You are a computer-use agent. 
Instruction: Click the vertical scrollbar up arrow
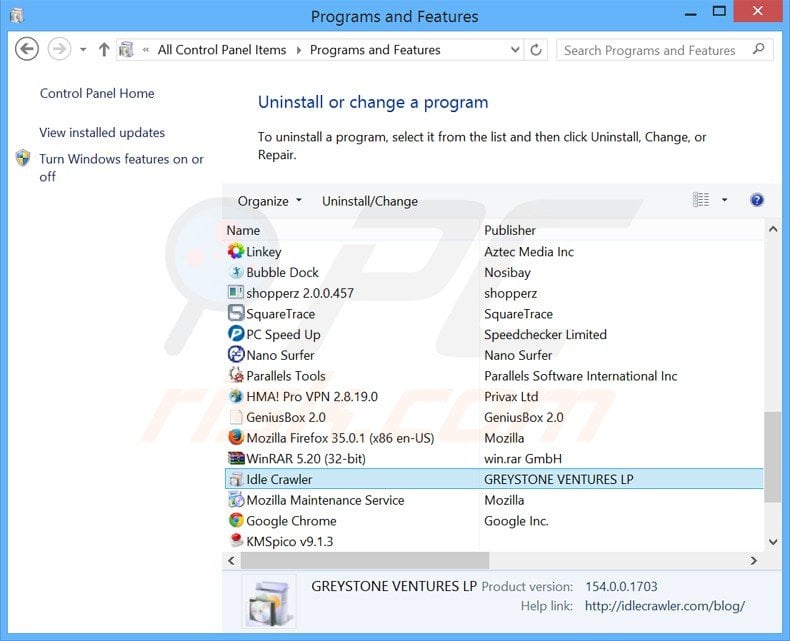(773, 229)
